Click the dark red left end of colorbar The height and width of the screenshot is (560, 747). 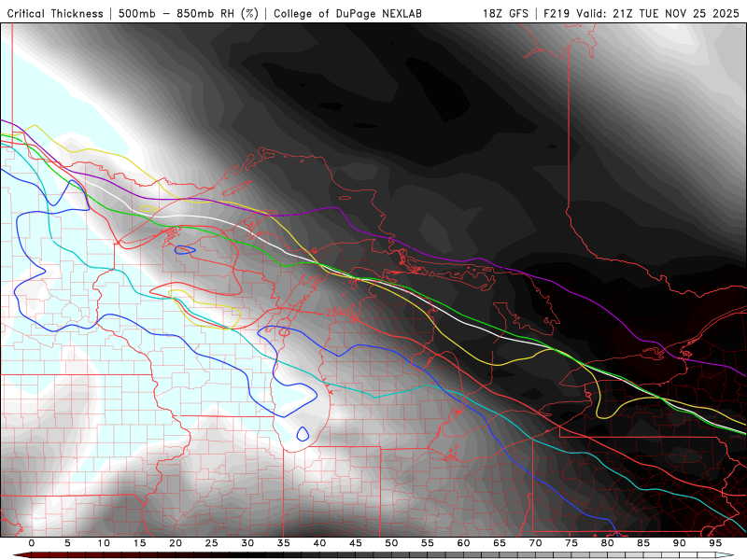[x=21, y=555]
